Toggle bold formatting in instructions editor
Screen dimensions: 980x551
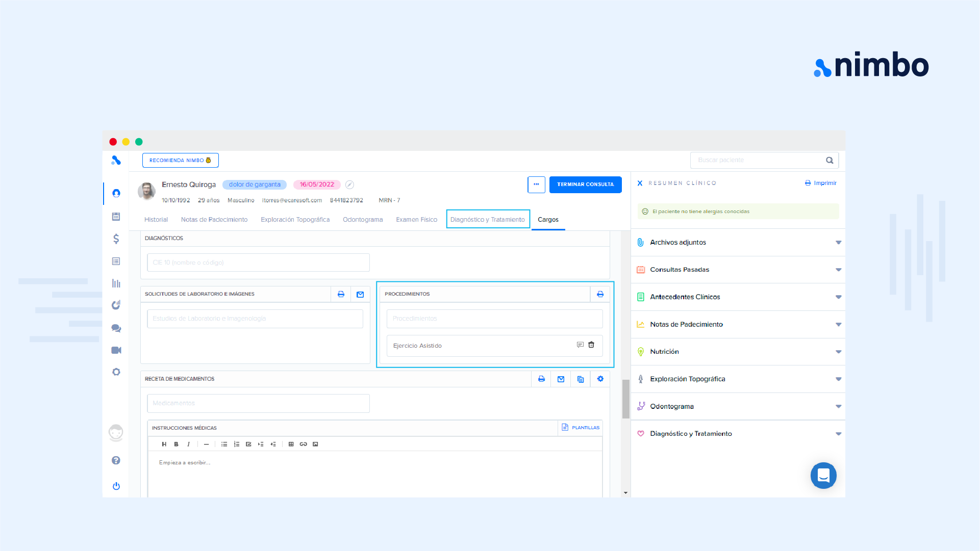point(176,444)
